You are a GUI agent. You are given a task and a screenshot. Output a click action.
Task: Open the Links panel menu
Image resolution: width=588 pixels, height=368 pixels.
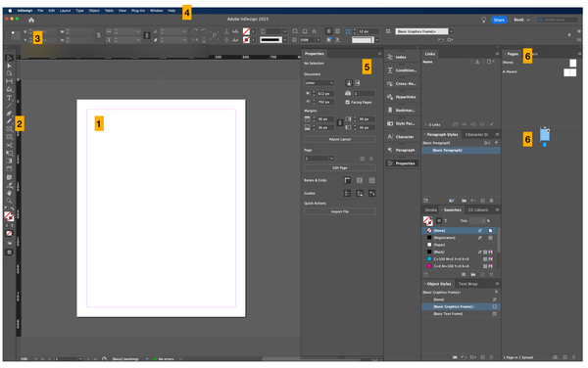pyautogui.click(x=497, y=54)
